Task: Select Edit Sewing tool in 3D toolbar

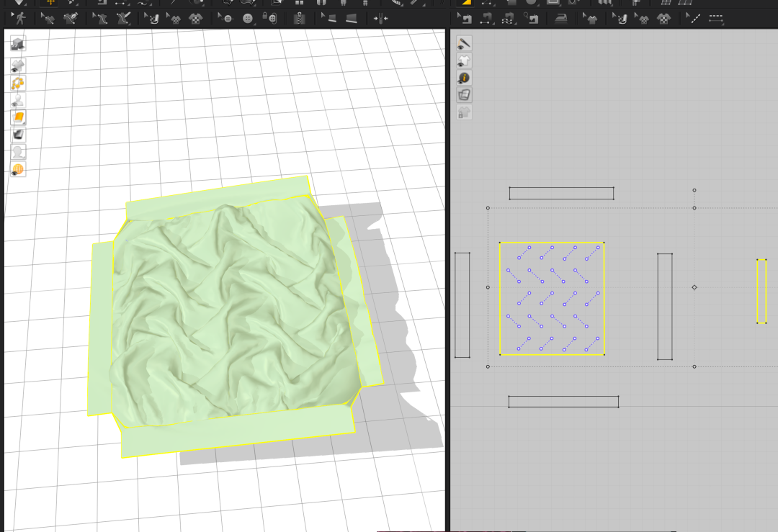Action: tap(48, 19)
